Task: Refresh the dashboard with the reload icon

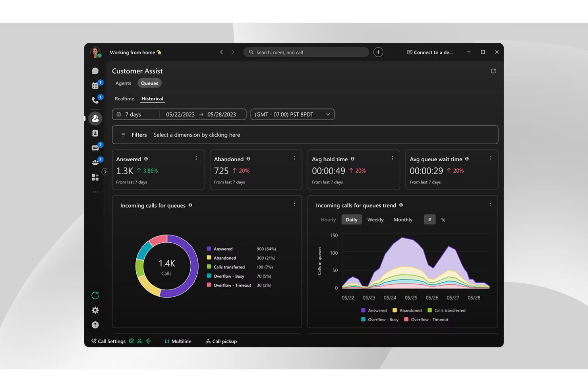Action: (x=95, y=295)
